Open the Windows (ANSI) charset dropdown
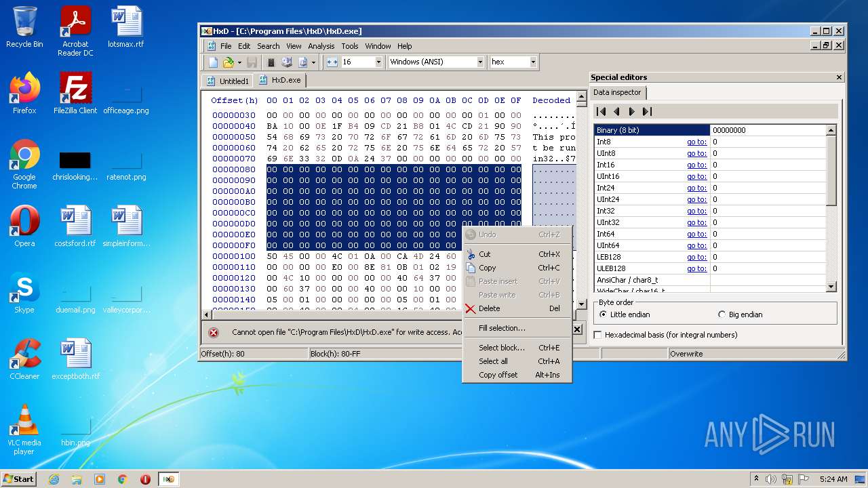The width and height of the screenshot is (868, 488). pos(480,62)
